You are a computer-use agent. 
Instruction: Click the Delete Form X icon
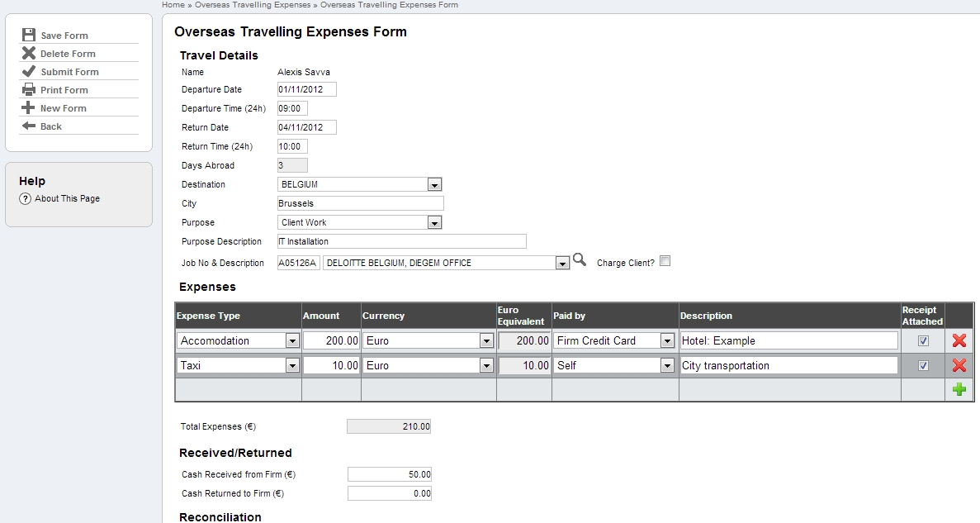29,53
